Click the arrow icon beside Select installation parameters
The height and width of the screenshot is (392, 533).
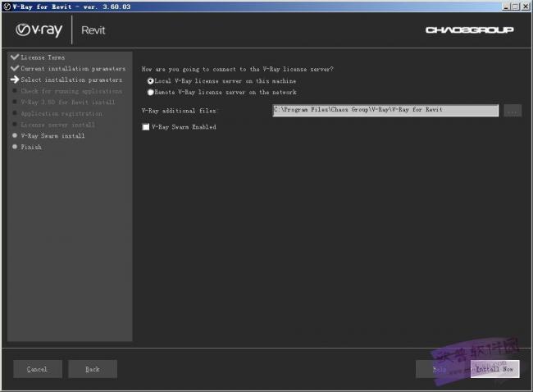(x=14, y=80)
